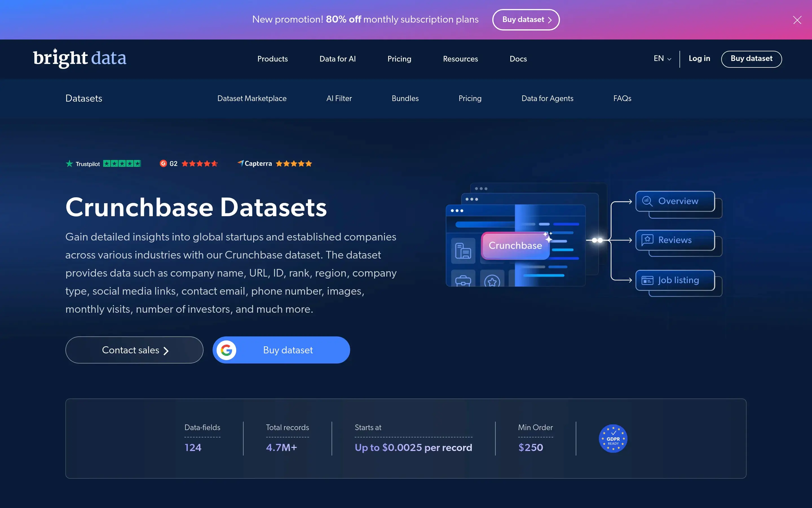Open the Resources menu

tap(460, 59)
